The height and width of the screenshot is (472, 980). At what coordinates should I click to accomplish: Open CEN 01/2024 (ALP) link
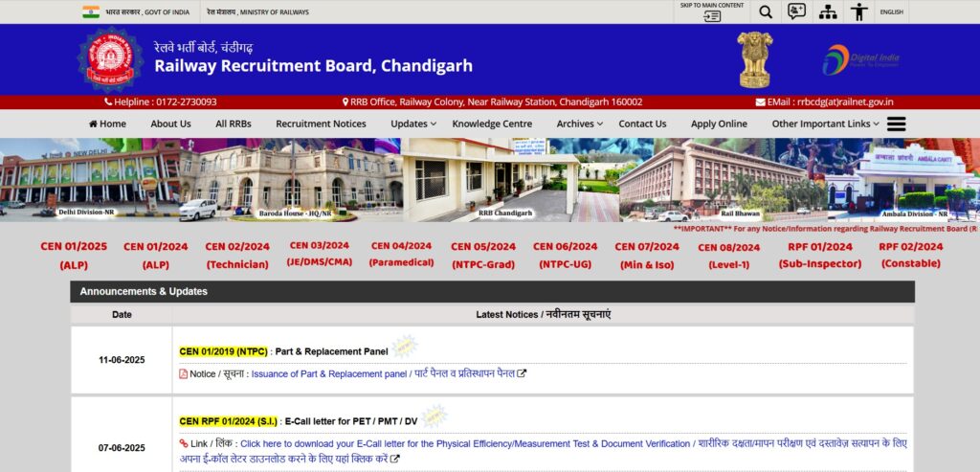(156, 256)
